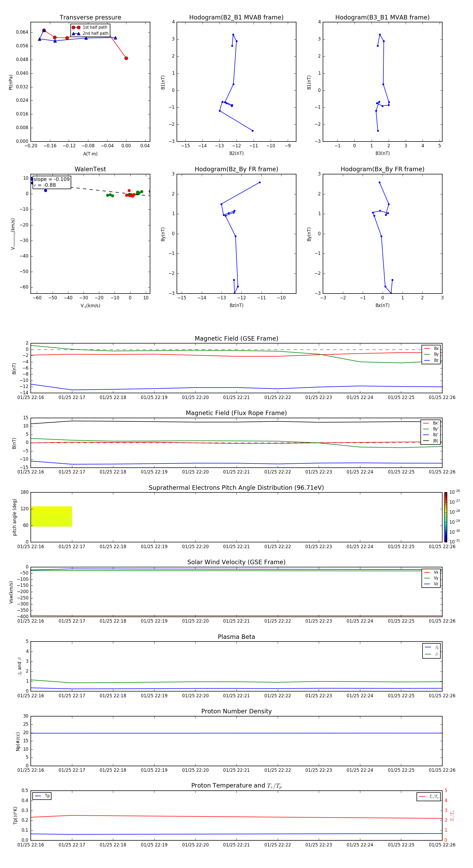Viewport: 473px width, 868px height.
Task: Click the "pitch angle (deg)" y-axis label
Action: pos(14,517)
